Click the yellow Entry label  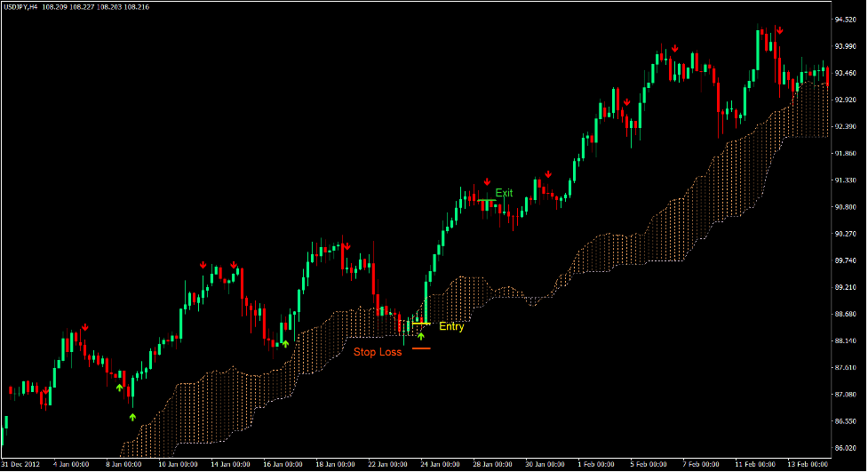point(451,327)
